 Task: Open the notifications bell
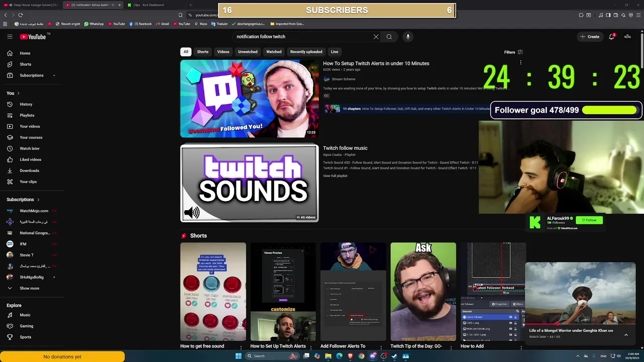pyautogui.click(x=611, y=37)
